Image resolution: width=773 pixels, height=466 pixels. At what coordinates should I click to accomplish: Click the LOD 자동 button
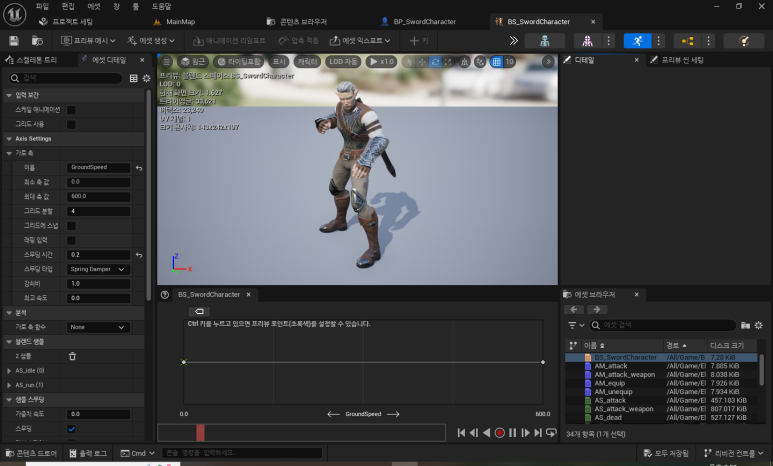point(343,62)
